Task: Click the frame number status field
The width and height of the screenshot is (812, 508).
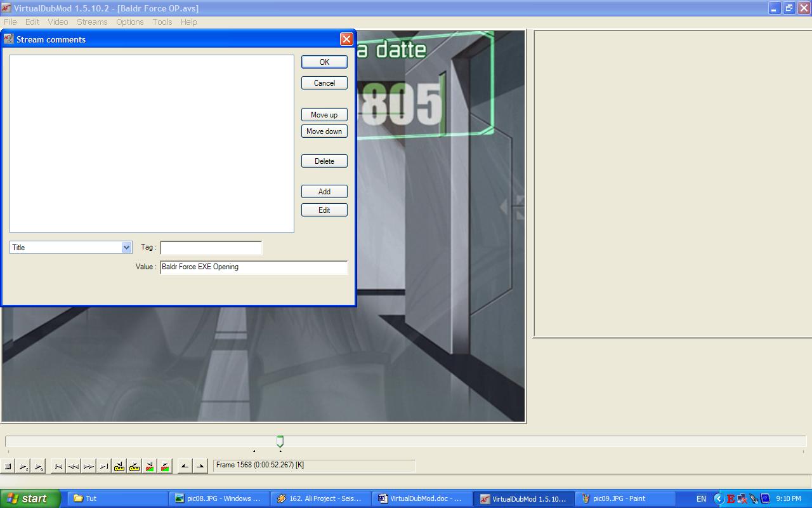Action: click(x=314, y=465)
